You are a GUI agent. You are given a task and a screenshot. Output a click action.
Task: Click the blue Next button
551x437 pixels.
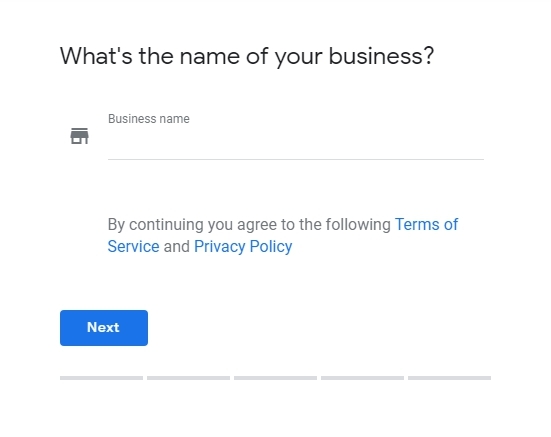pos(104,328)
